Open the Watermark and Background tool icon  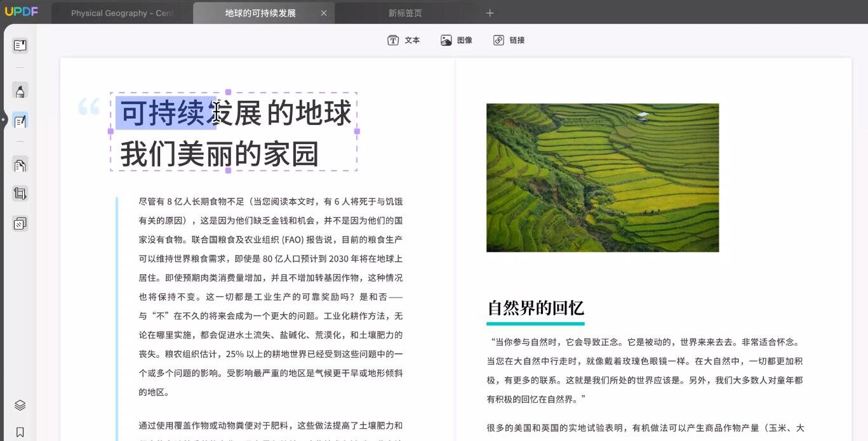pos(20,223)
